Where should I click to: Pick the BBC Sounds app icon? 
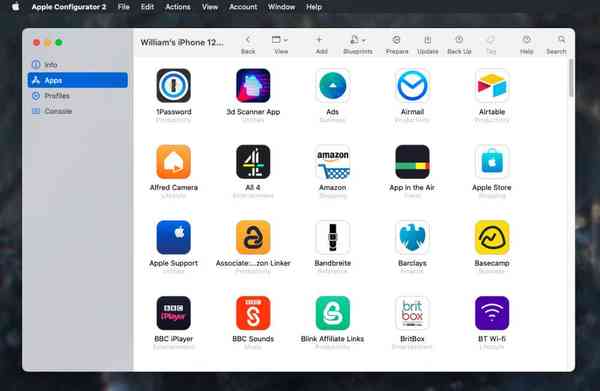click(x=253, y=313)
